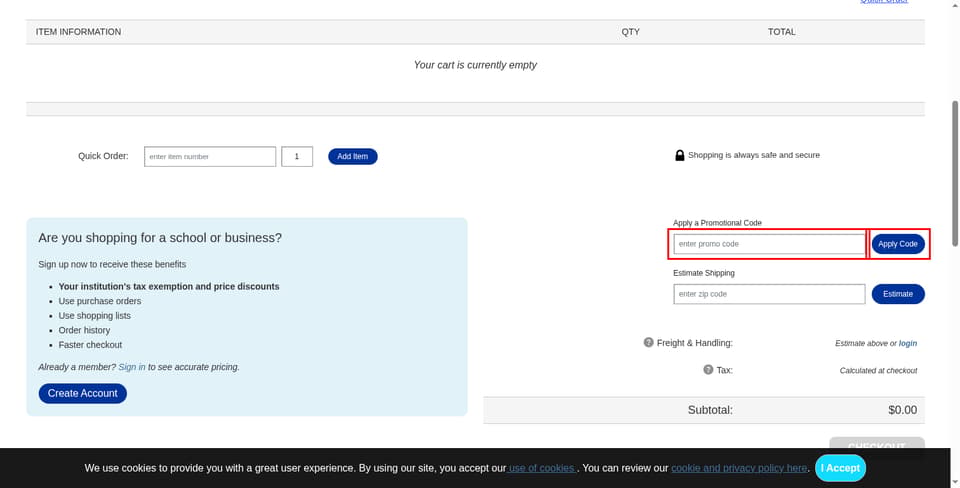960x488 pixels.
Task: Click the secure shopping padlock icon
Action: 680,156
